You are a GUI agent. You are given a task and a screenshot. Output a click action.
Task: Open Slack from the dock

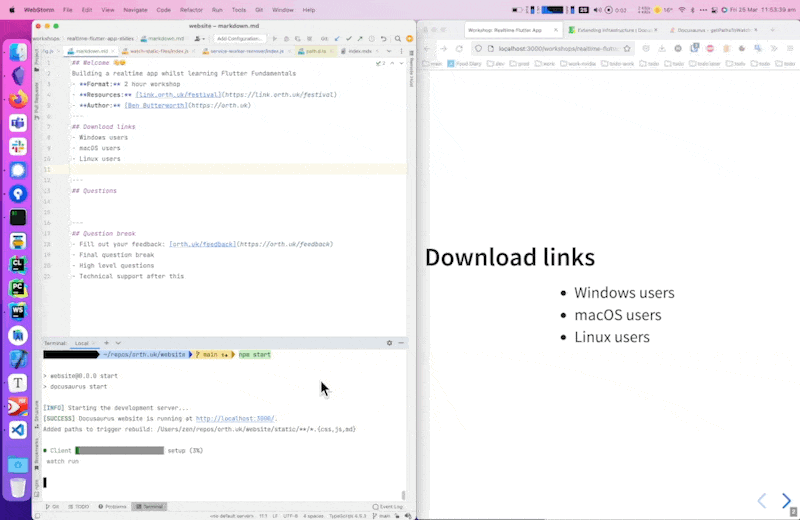pos(18,146)
